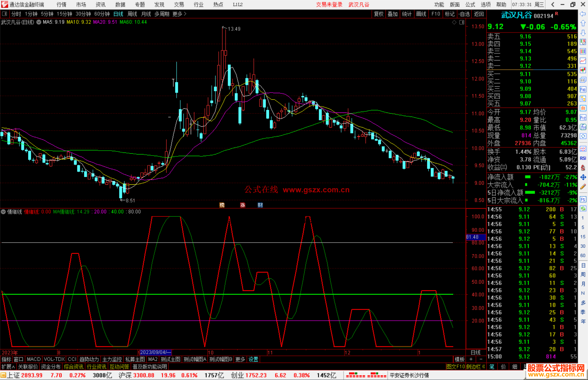Open the 公式 menu
Viewport: 588px width, 380px height.
tap(470, 4)
